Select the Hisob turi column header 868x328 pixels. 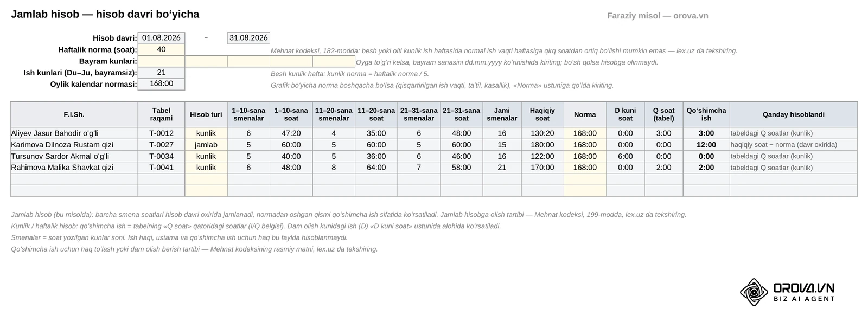point(206,114)
